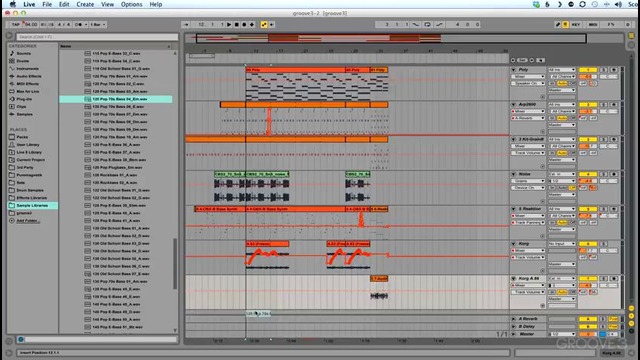Collapse the Arp2600 track
This screenshot has height=360, width=640.
[514, 104]
